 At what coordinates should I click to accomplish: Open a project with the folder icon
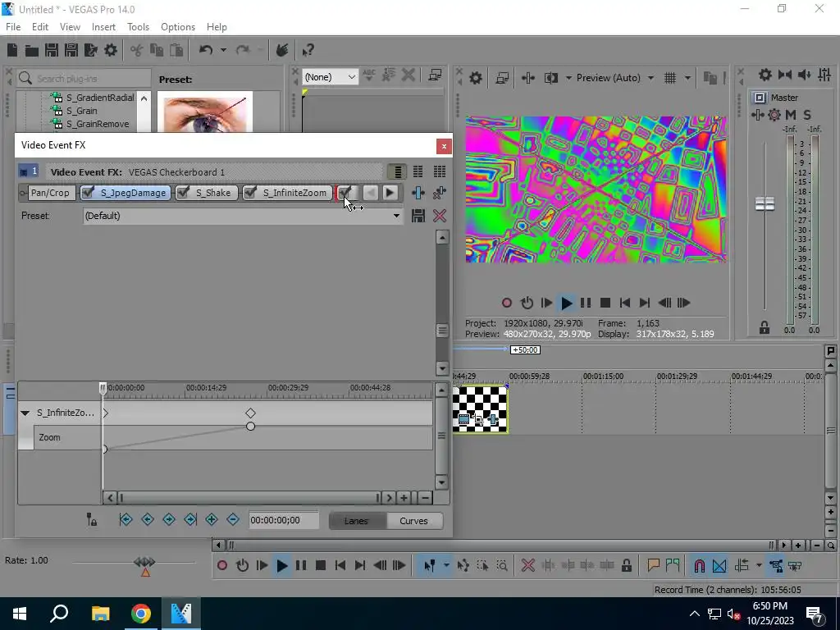click(32, 50)
